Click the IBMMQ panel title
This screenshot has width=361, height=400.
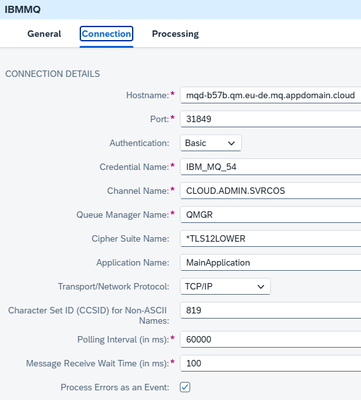tap(23, 9)
